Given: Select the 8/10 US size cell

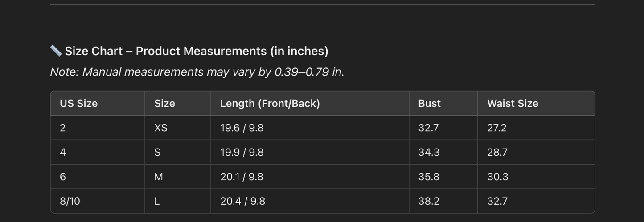Looking at the screenshot, I should point(98,201).
